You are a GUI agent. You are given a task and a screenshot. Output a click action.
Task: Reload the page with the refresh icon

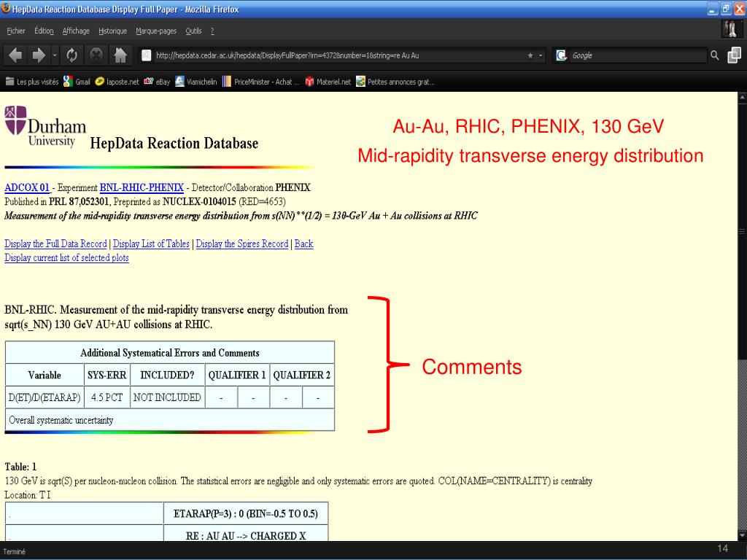click(x=72, y=55)
